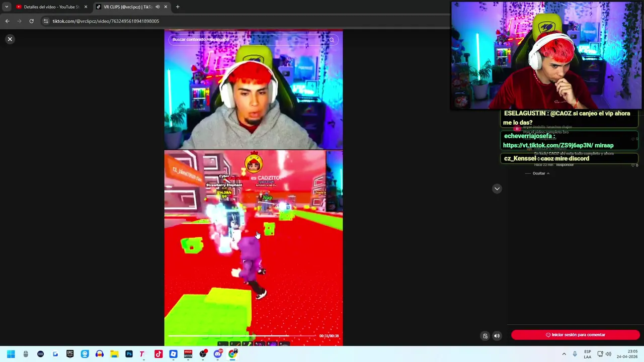Switch to Detalles del vídeo YouTube Studio tab
644x362 pixels.
(x=51, y=7)
